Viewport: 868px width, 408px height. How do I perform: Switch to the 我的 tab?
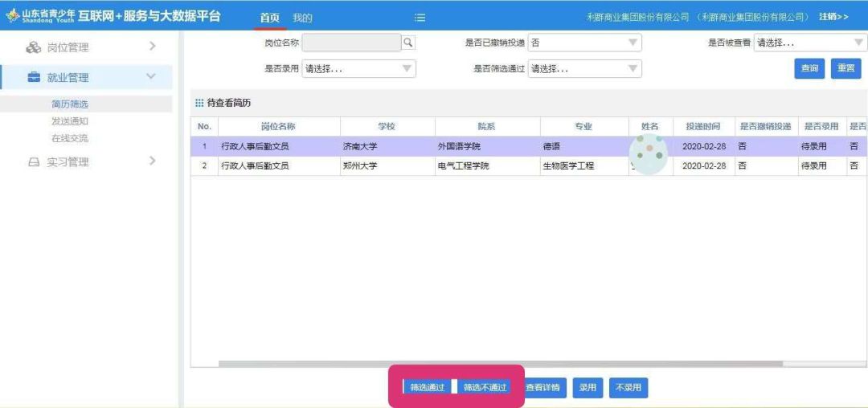pyautogui.click(x=302, y=18)
